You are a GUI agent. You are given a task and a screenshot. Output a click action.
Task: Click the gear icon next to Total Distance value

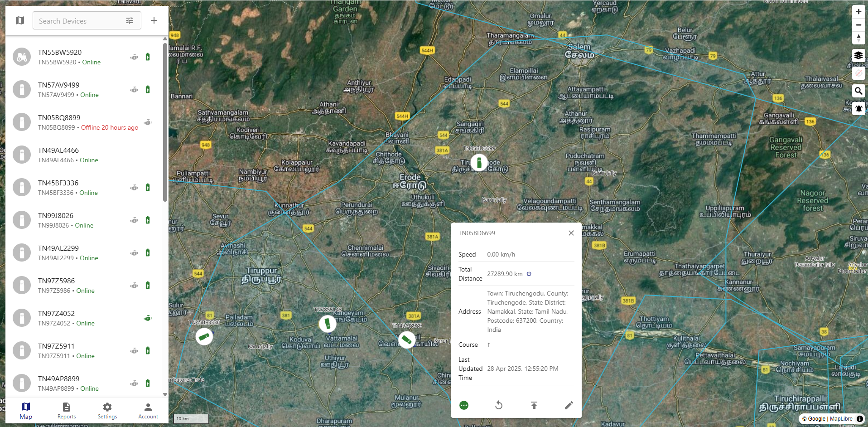point(529,274)
